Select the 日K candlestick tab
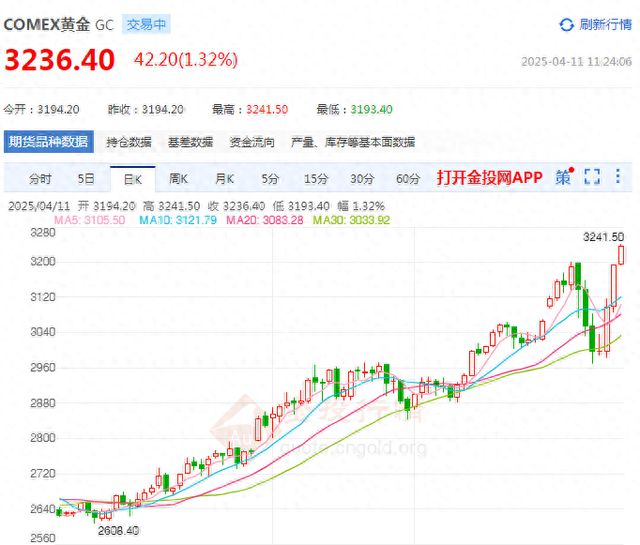Viewport: 640px width, 545px height. pos(133,179)
